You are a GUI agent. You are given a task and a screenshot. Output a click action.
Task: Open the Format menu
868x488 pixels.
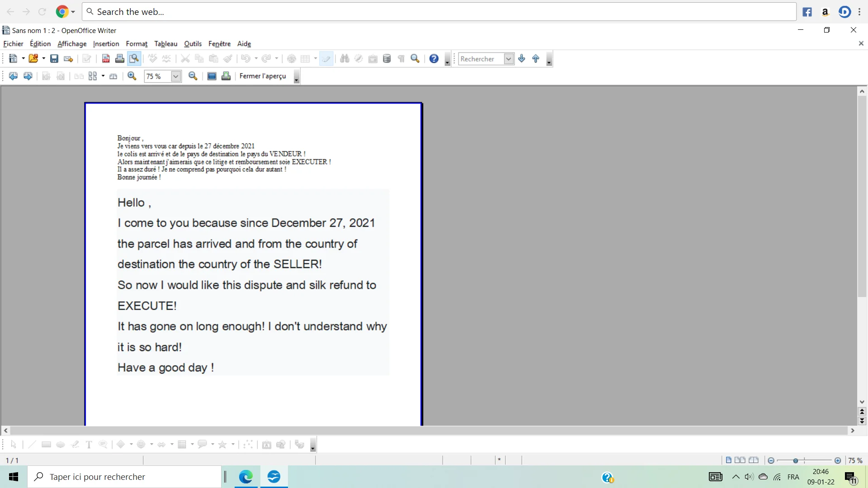coord(137,44)
